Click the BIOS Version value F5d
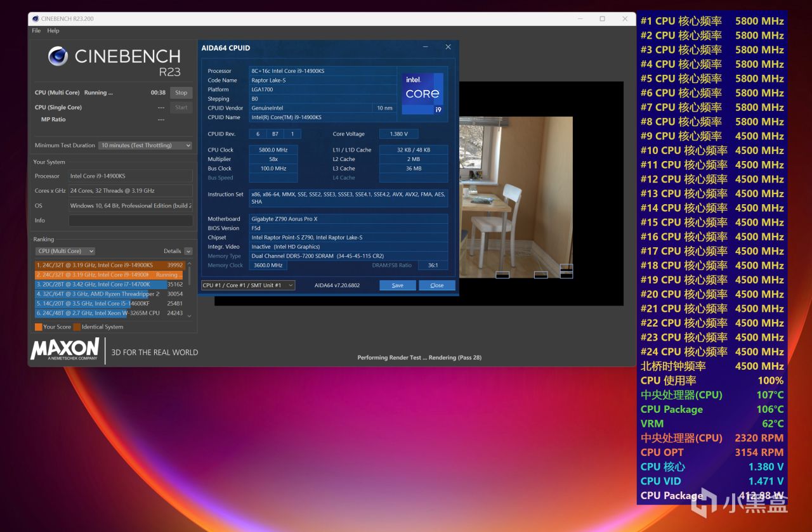The image size is (812, 532). (x=348, y=228)
